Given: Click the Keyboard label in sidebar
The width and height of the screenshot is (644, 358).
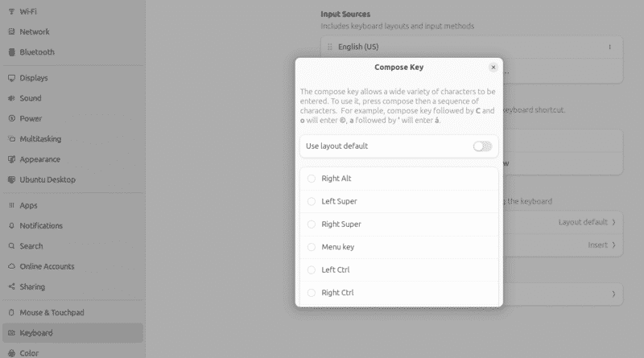Looking at the screenshot, I should 36,333.
